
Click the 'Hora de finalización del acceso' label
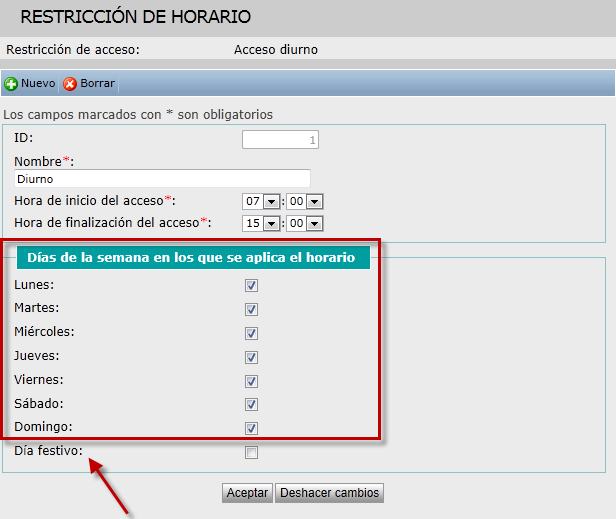113,223
